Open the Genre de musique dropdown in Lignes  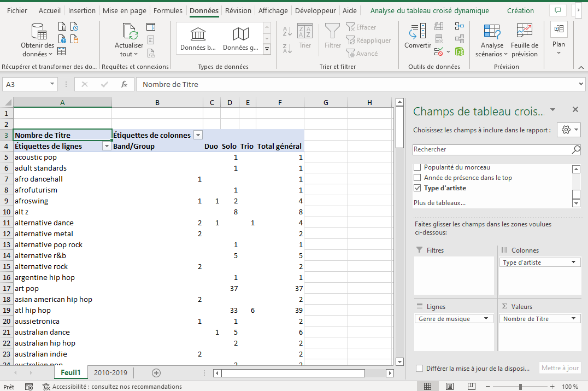click(x=486, y=319)
